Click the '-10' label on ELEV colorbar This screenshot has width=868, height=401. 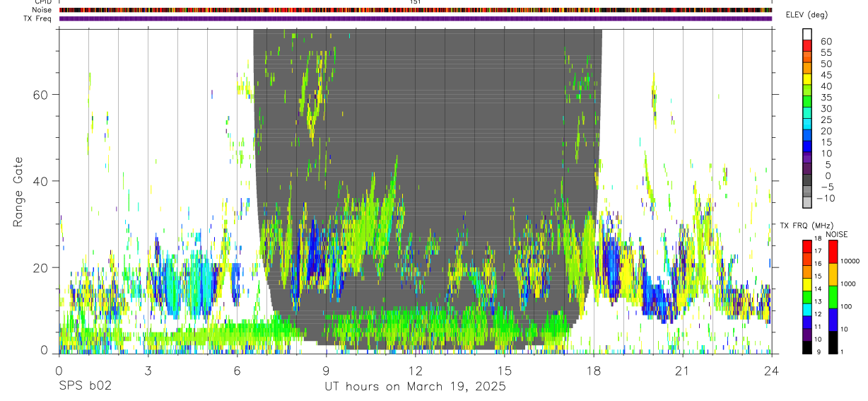(827, 199)
